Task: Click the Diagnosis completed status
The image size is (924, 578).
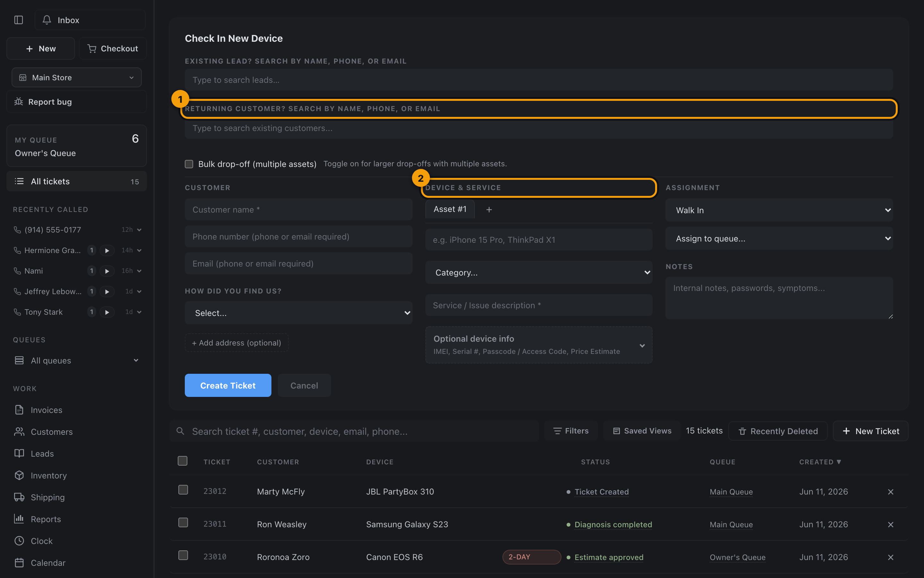Action: point(613,524)
